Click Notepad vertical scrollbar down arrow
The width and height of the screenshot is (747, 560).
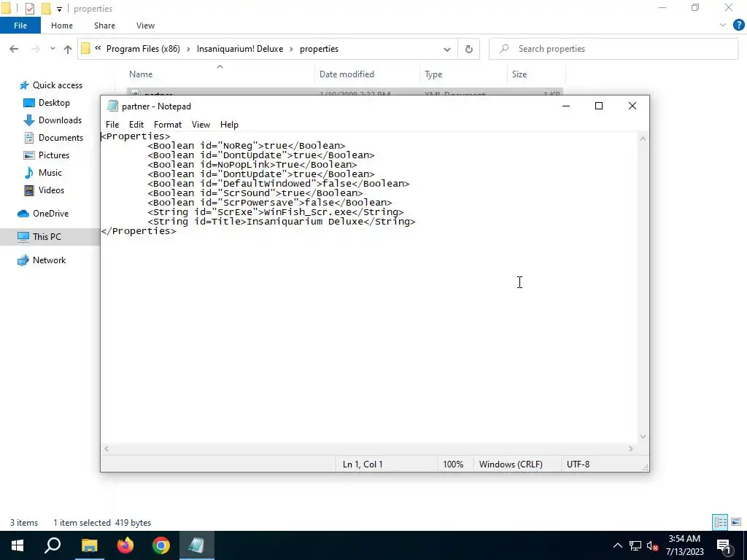pos(643,436)
